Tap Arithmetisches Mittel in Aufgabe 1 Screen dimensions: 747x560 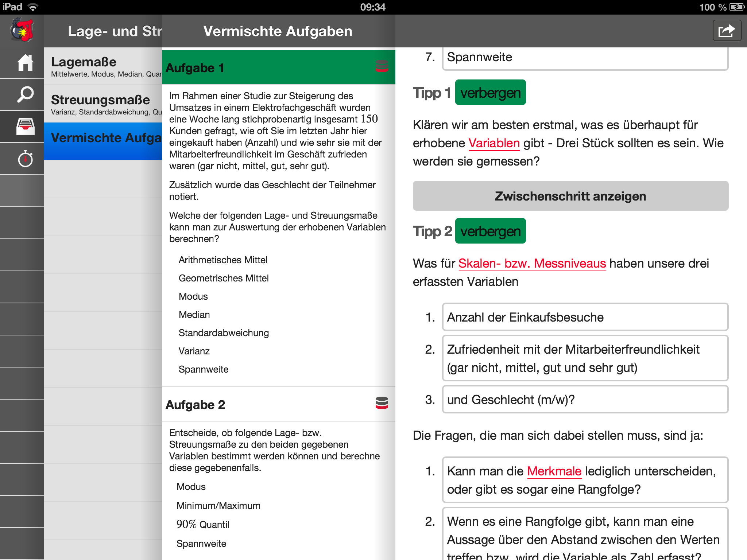pos(223,260)
